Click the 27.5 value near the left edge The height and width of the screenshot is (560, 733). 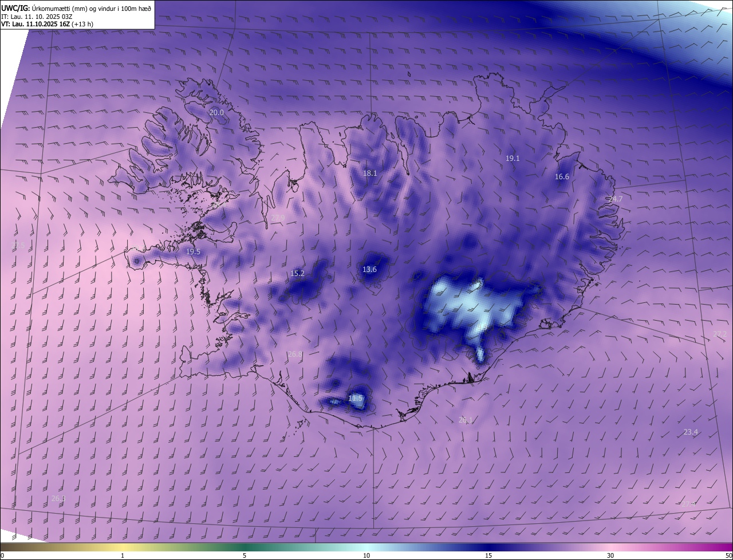pos(18,245)
